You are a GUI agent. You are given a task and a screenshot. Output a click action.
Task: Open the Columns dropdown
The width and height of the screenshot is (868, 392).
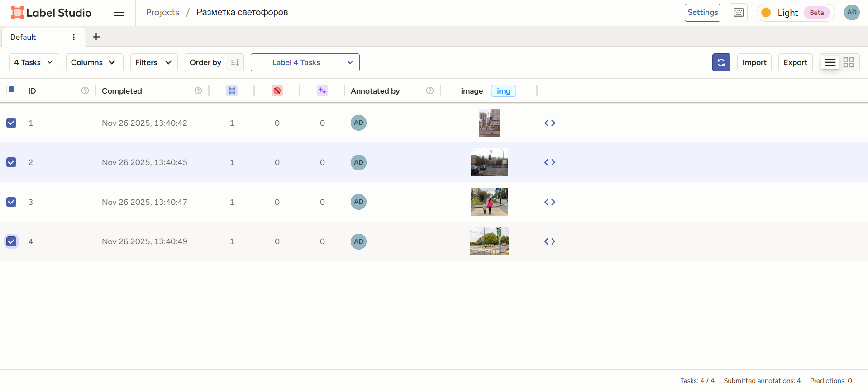pyautogui.click(x=94, y=62)
